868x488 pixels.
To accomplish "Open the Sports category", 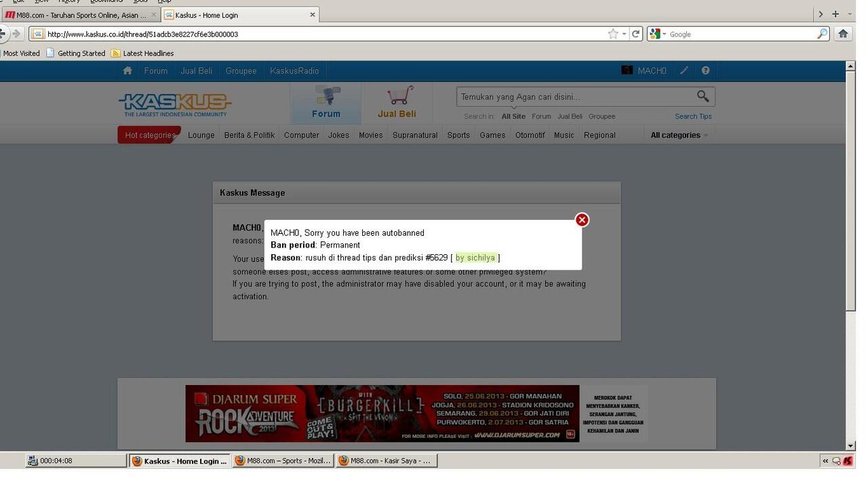I will coord(458,135).
